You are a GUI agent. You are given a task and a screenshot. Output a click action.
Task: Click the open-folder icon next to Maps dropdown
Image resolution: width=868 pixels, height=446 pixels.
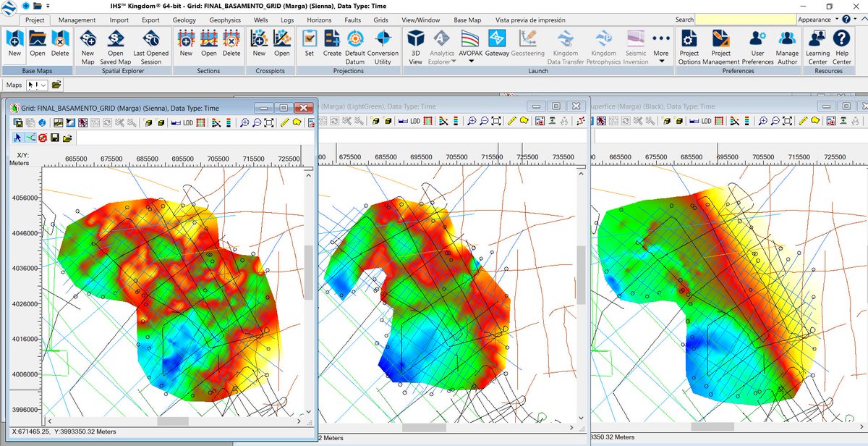[x=56, y=85]
